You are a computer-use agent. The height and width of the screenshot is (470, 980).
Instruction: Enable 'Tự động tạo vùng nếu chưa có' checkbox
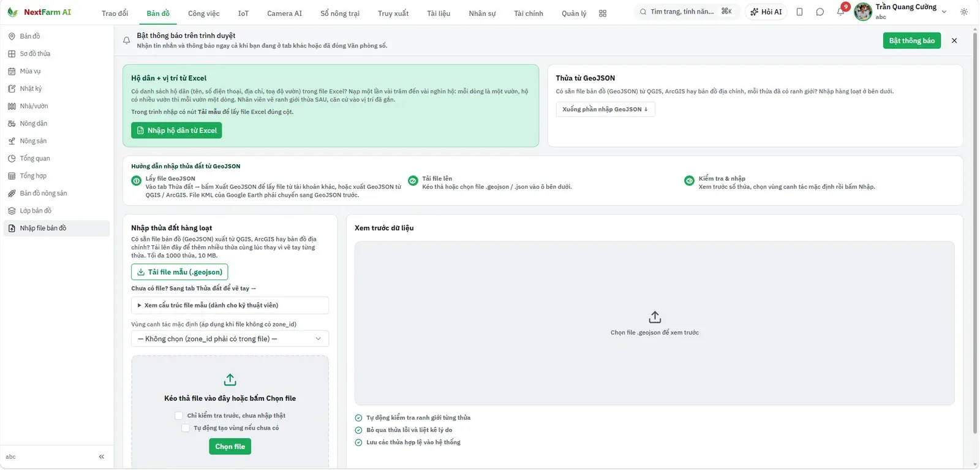186,428
